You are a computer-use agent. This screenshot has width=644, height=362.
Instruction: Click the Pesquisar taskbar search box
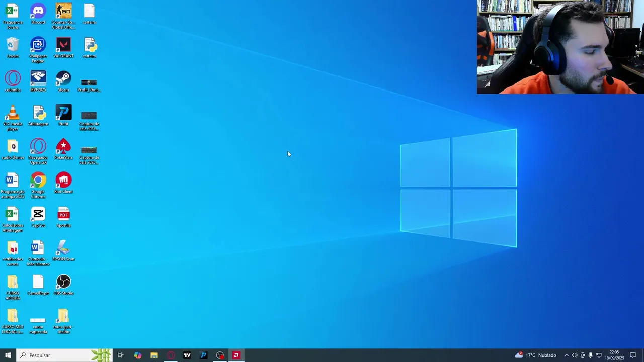click(64, 355)
